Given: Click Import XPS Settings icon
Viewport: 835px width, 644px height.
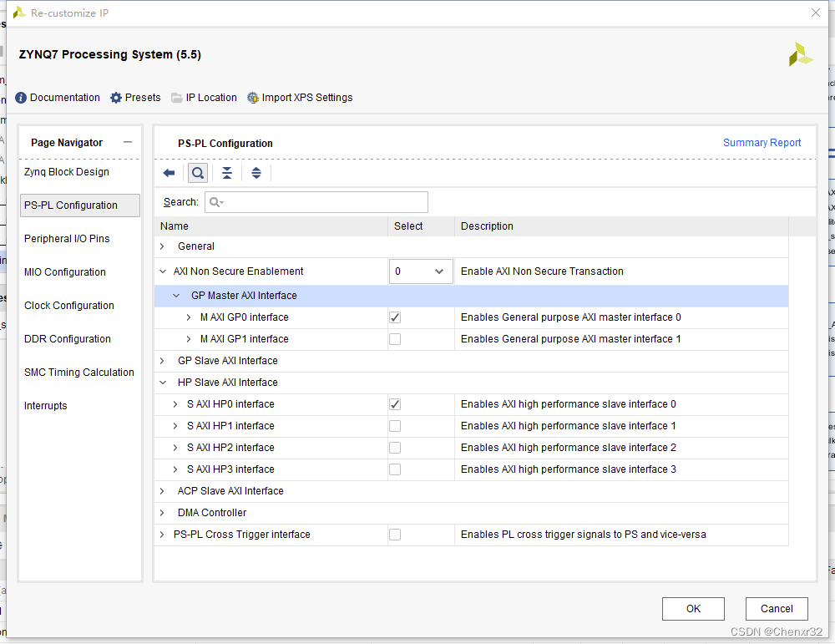Looking at the screenshot, I should pyautogui.click(x=253, y=98).
